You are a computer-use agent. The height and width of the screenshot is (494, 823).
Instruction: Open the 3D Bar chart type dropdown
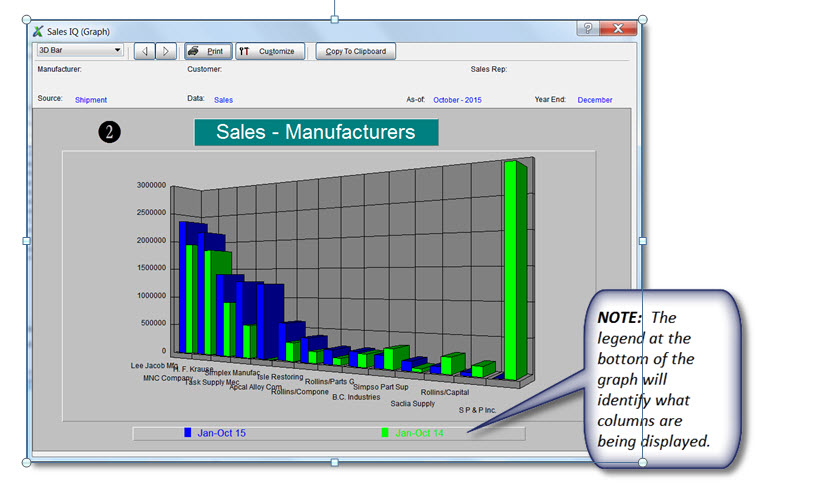[80, 50]
